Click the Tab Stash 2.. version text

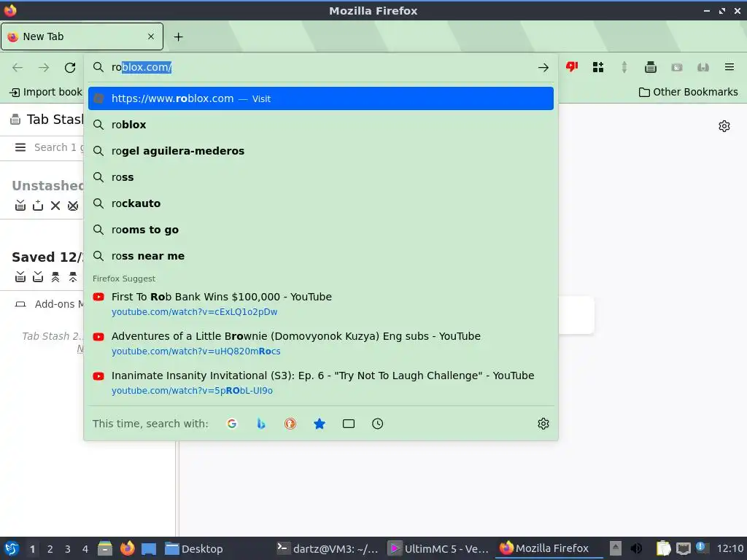(53, 336)
